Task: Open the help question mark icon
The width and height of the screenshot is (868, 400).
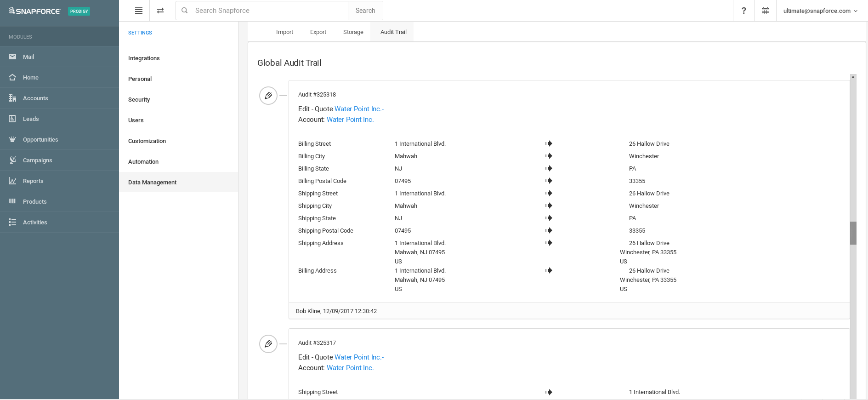Action: [x=744, y=11]
